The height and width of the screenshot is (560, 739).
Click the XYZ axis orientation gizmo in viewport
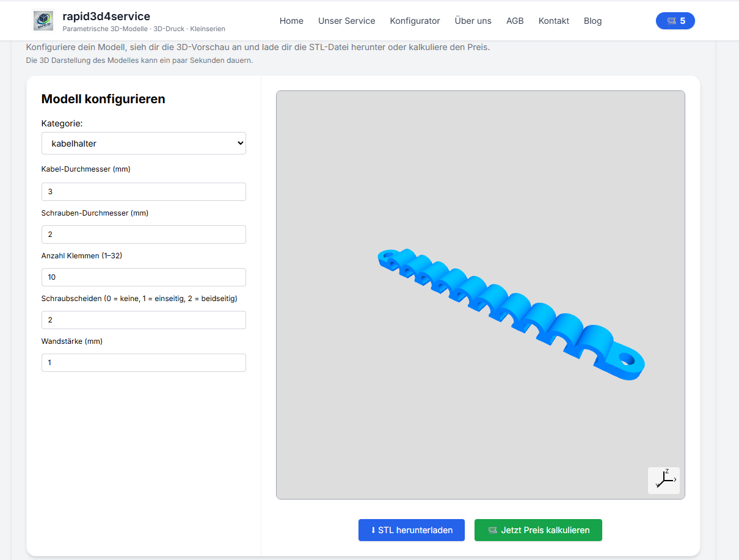coord(663,480)
